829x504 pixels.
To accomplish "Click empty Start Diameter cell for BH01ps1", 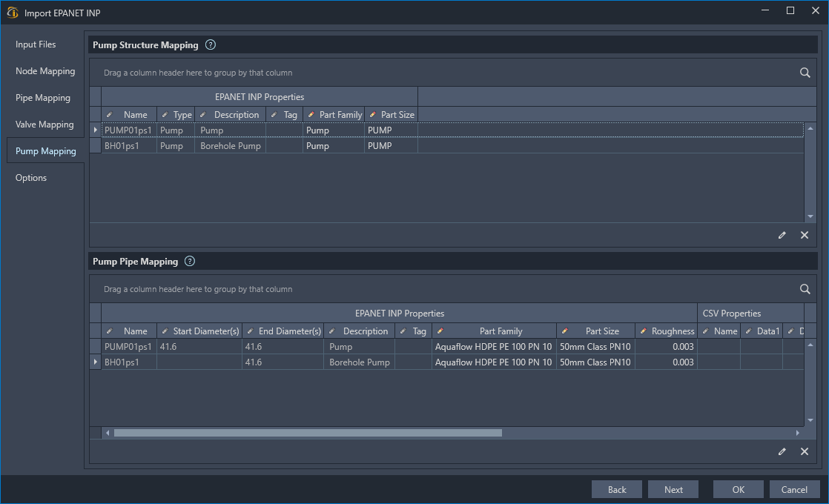I will tap(199, 362).
